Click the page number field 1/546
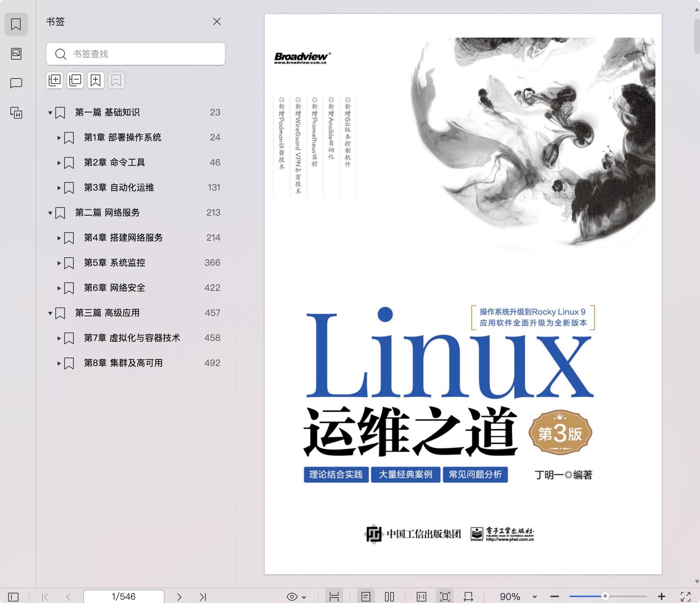Screen dimensions: 700x603 point(124,597)
